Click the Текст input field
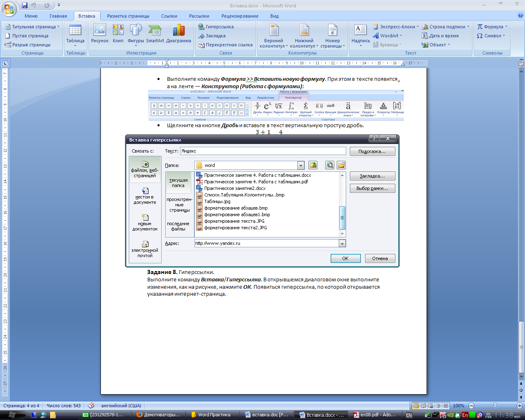This screenshot has width=525, height=420. pyautogui.click(x=263, y=151)
